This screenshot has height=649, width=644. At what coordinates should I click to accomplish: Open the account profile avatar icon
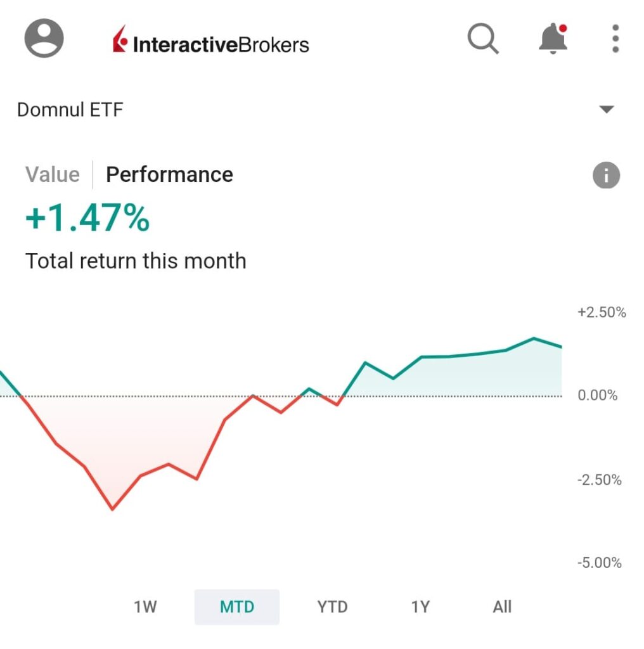[x=44, y=38]
